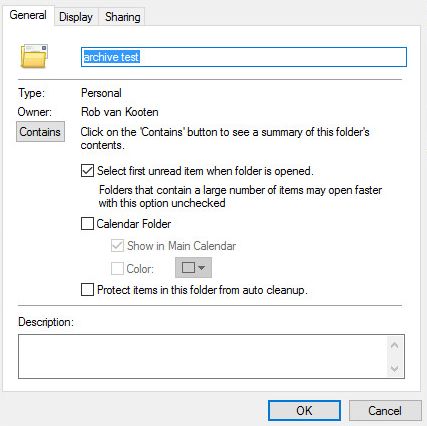The height and width of the screenshot is (426, 427).
Task: Toggle the Show in Main Calendar checkbox
Action: pyautogui.click(x=117, y=246)
